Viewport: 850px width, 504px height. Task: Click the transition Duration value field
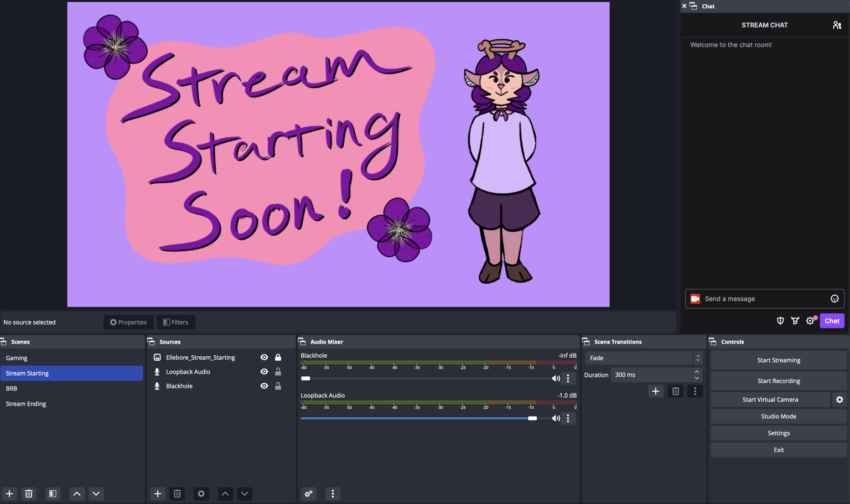tap(651, 375)
